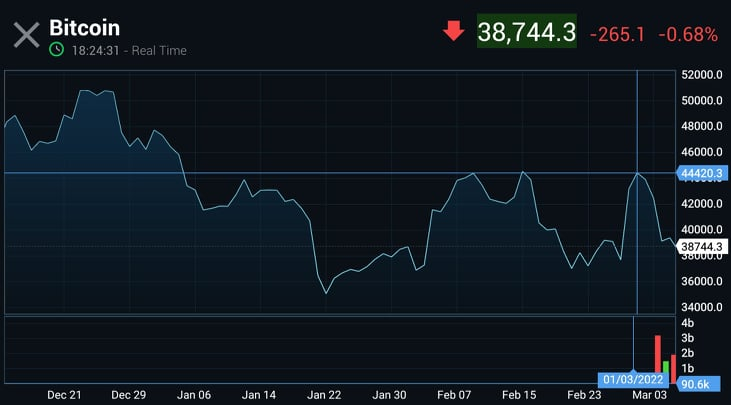This screenshot has height=405, width=731.
Task: Click the Mar 03 date axis label
Action: click(x=649, y=395)
